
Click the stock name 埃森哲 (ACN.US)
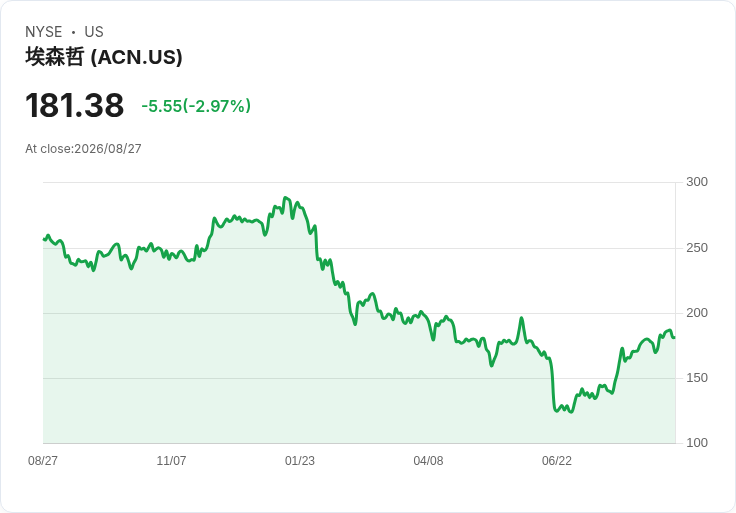pyautogui.click(x=104, y=57)
